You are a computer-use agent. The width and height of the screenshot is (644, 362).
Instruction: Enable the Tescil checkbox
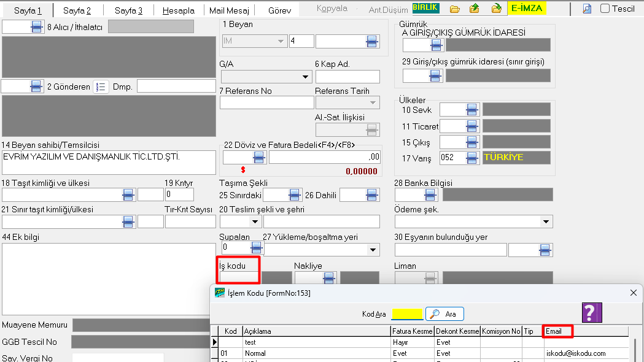[x=605, y=9]
